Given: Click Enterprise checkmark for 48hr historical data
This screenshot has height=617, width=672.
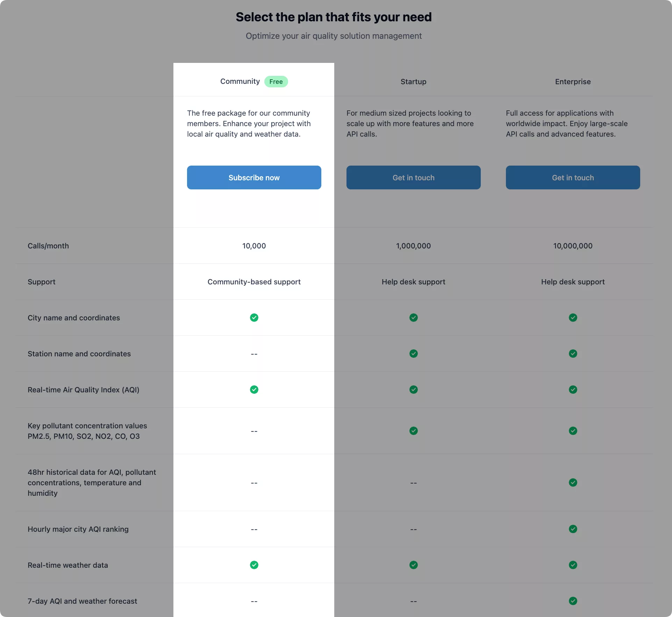Looking at the screenshot, I should point(573,482).
